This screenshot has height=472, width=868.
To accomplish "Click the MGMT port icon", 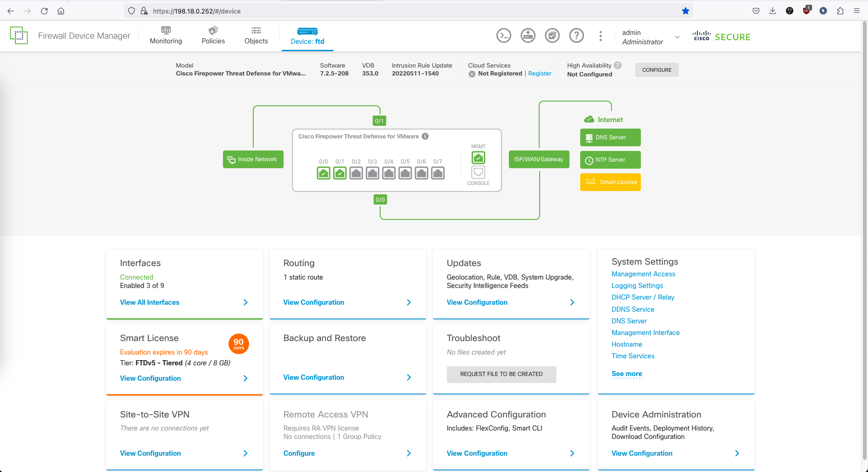I will pos(478,157).
